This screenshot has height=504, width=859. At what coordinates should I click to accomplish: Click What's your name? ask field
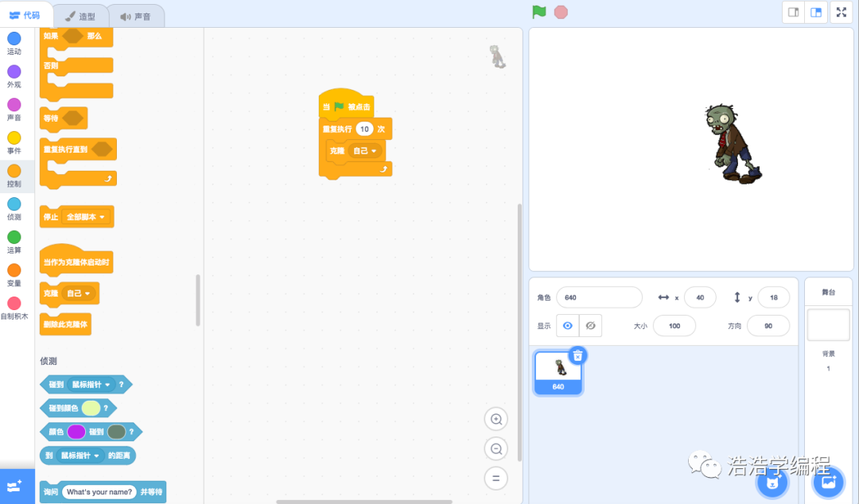(x=99, y=492)
